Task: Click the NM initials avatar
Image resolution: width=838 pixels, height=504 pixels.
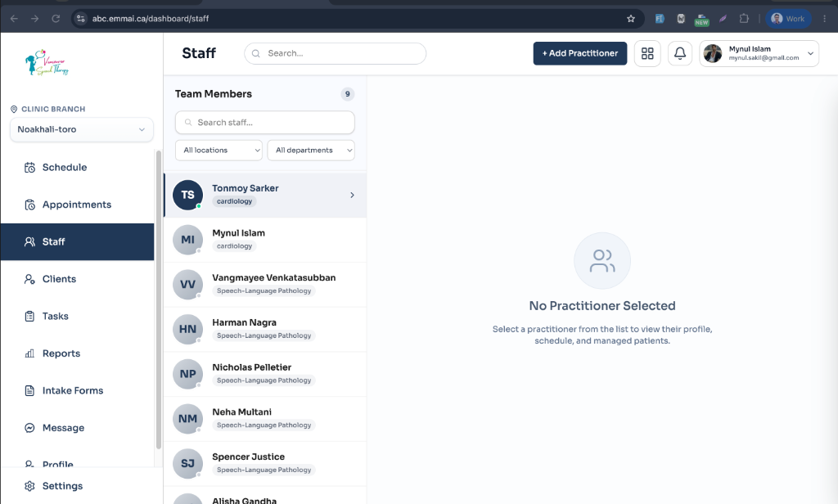Action: (x=187, y=419)
